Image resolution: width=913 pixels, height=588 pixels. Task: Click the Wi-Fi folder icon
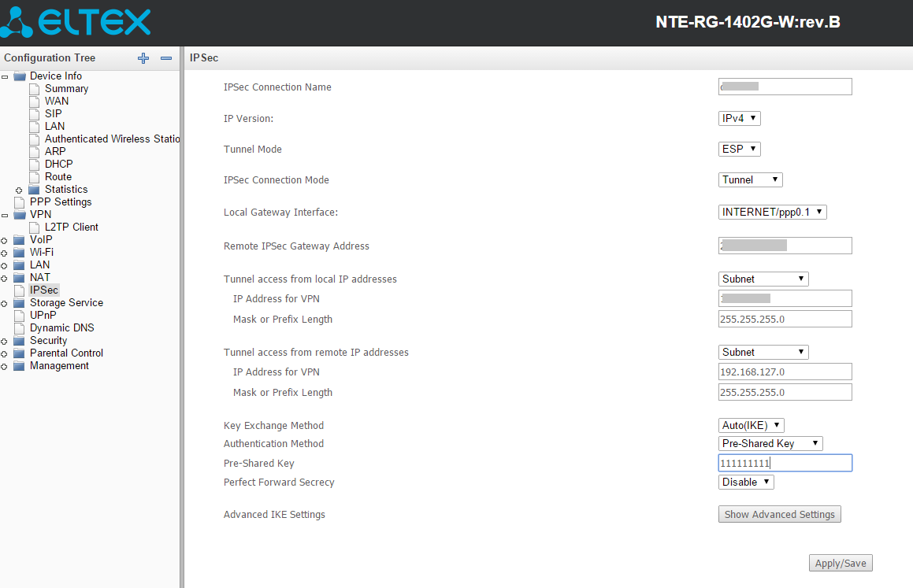pyautogui.click(x=20, y=253)
